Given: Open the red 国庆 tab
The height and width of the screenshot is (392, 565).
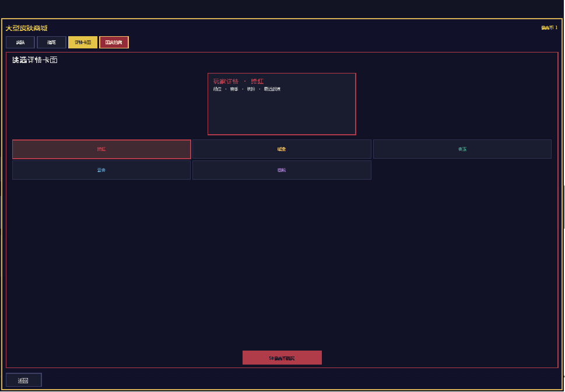Looking at the screenshot, I should (x=114, y=42).
